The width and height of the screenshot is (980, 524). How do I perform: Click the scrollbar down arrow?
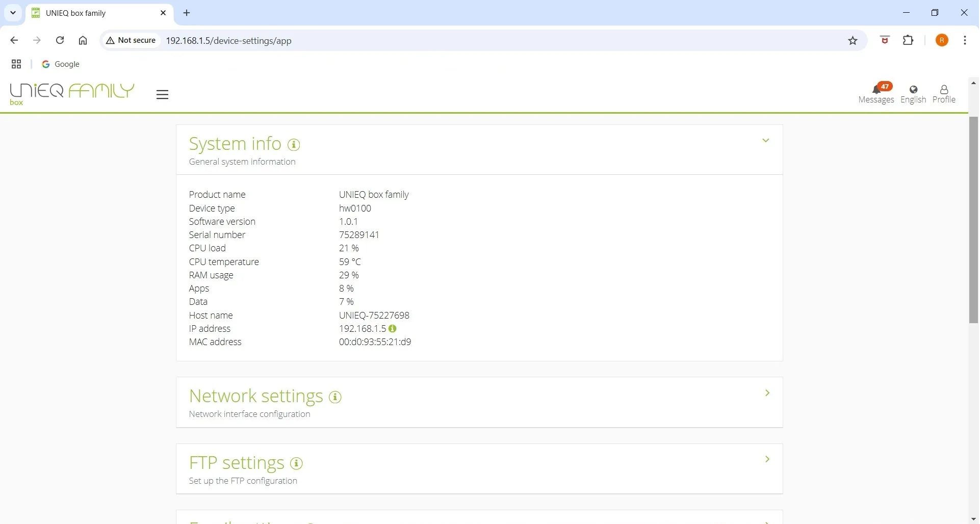(x=974, y=519)
